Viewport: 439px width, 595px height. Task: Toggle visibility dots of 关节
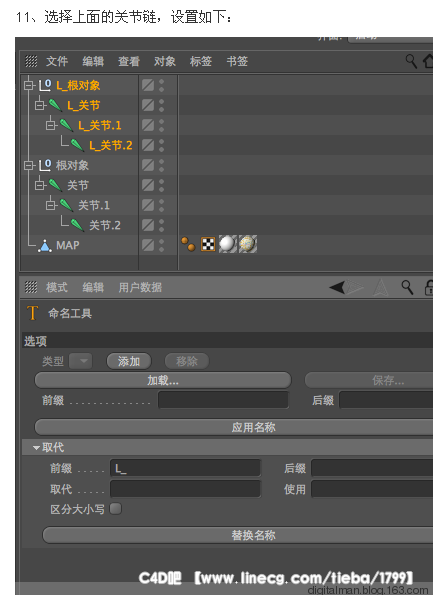click(161, 185)
